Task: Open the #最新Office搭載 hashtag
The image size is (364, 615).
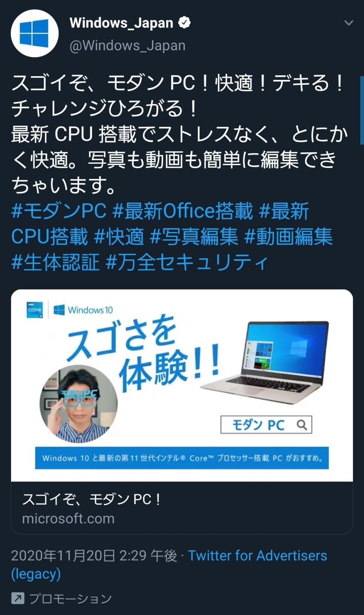Action: [x=183, y=211]
